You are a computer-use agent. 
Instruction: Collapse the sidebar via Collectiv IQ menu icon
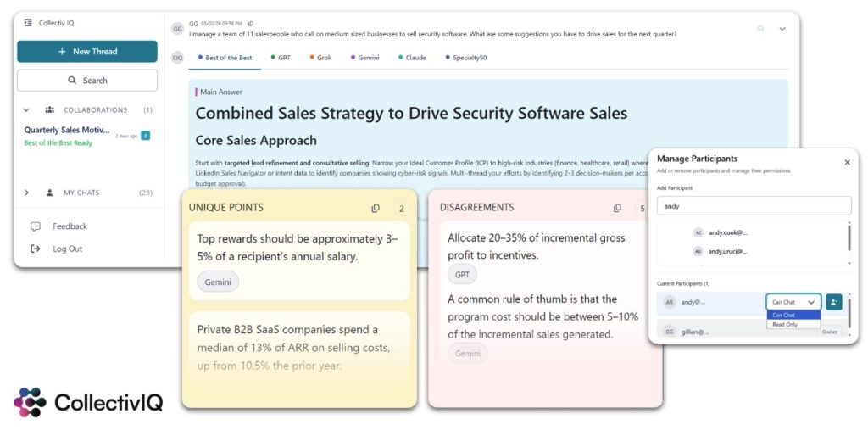[28, 23]
